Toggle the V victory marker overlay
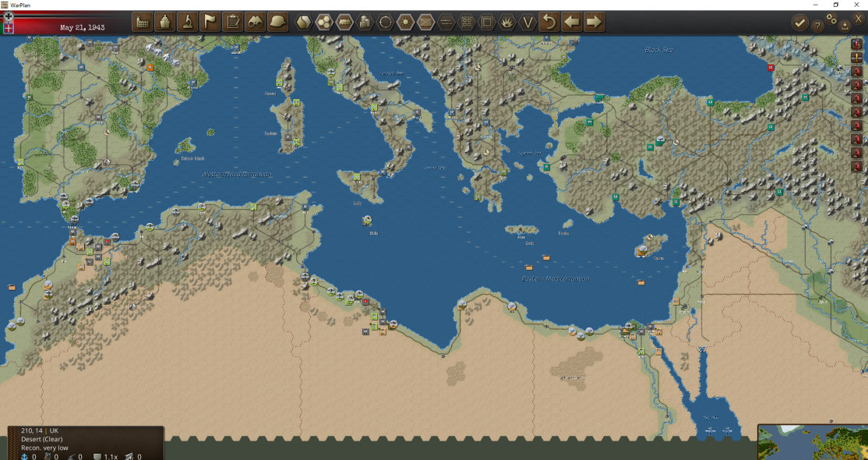 tap(528, 22)
